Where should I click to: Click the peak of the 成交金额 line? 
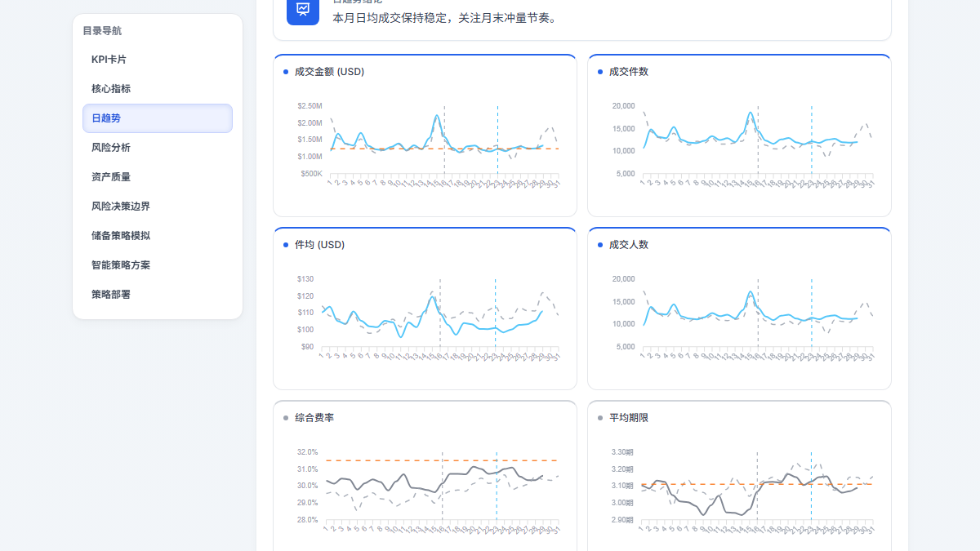pyautogui.click(x=437, y=116)
